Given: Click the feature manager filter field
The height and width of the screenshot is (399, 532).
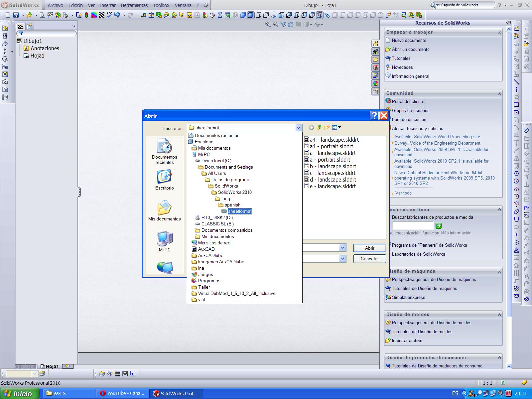Looking at the screenshot, I should coord(47,34).
